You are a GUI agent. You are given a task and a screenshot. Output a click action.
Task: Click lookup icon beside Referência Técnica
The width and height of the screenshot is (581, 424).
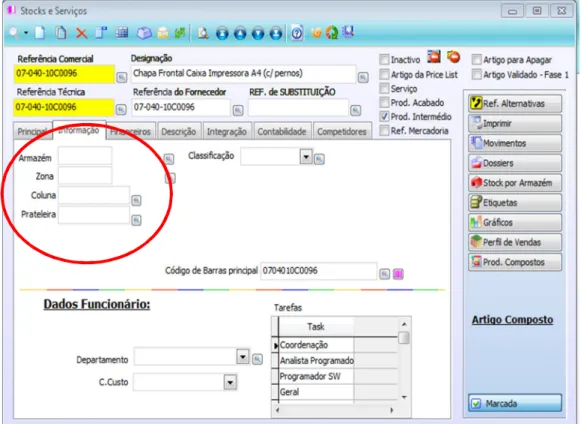pyautogui.click(x=121, y=110)
